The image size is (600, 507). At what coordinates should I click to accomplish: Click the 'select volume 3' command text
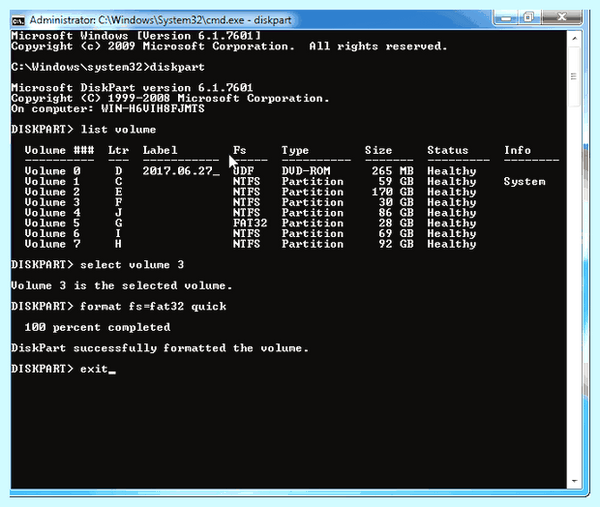132,265
